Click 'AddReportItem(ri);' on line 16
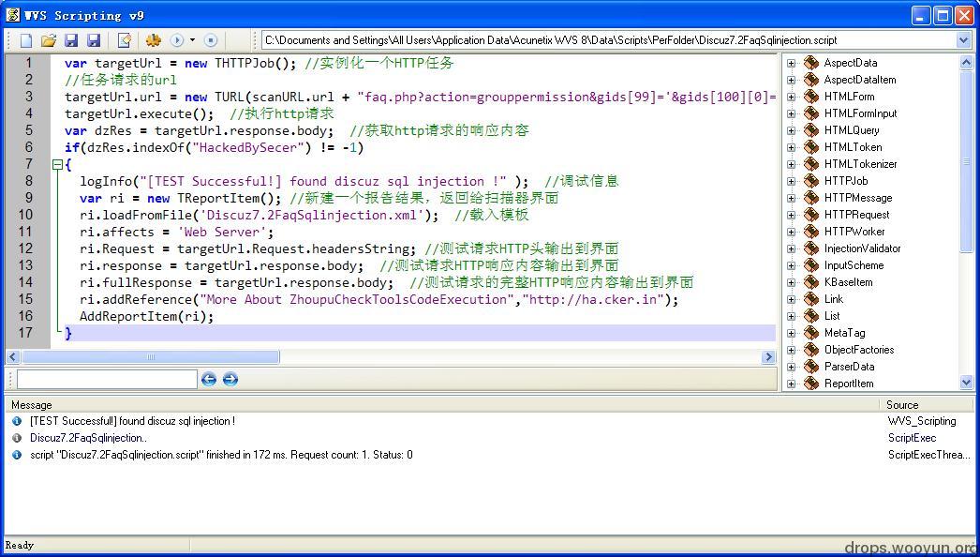 pyautogui.click(x=147, y=317)
